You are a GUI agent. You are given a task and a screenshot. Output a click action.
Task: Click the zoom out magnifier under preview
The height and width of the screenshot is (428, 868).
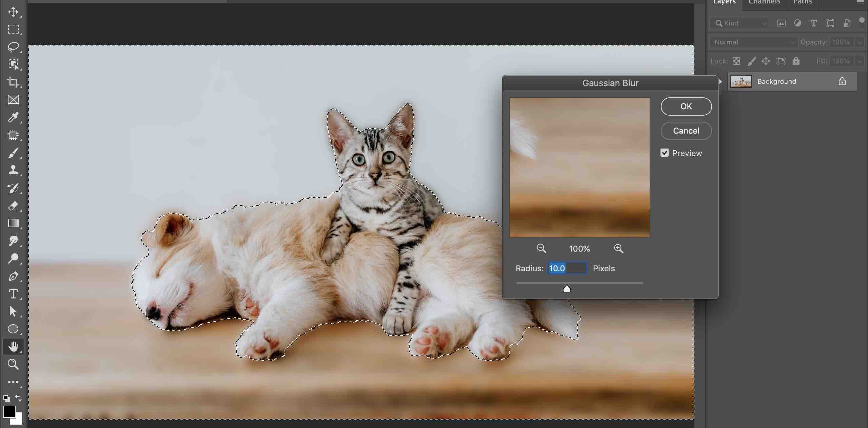541,249
